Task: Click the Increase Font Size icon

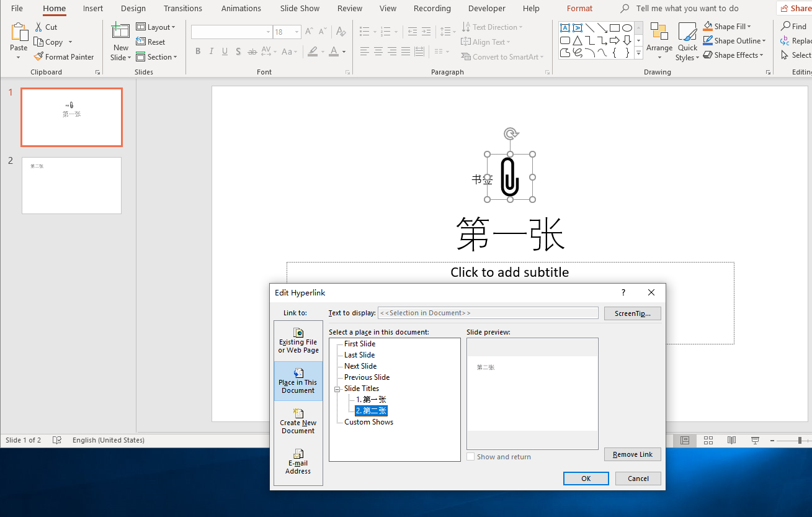Action: tap(309, 32)
